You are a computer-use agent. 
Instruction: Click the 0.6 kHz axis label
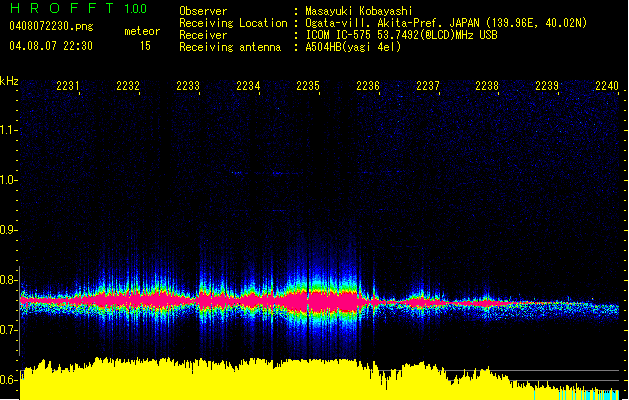pyautogui.click(x=8, y=380)
